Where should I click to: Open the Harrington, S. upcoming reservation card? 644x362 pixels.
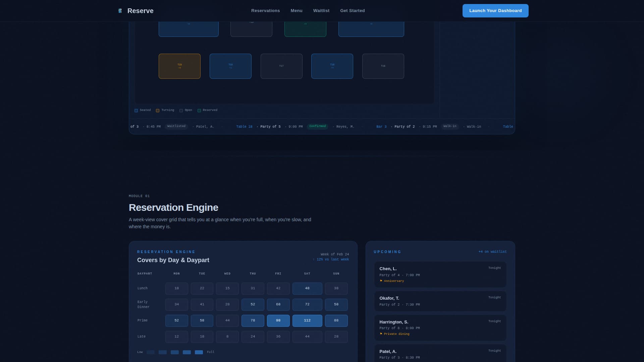click(440, 328)
